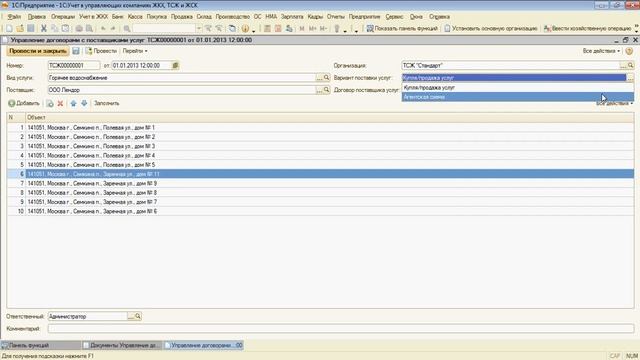Copy the selected row via table copy icon
The image size is (640, 360).
[50, 104]
